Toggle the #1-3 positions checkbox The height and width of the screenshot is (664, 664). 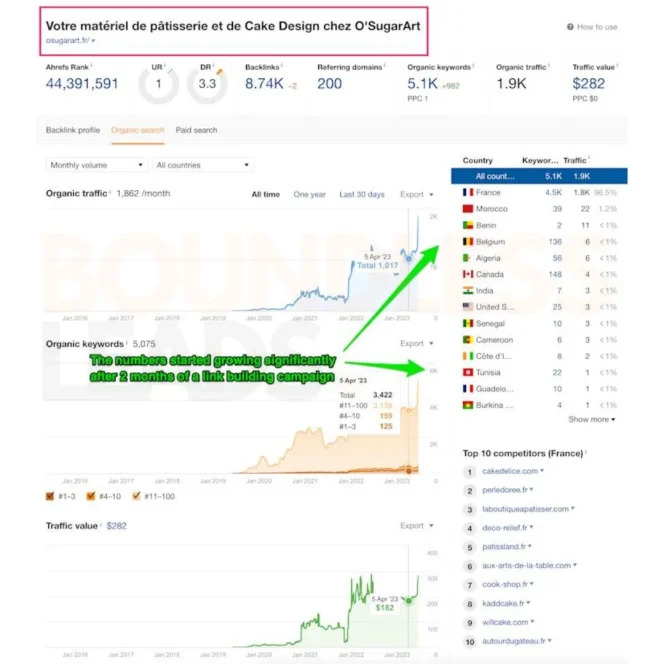tap(50, 496)
